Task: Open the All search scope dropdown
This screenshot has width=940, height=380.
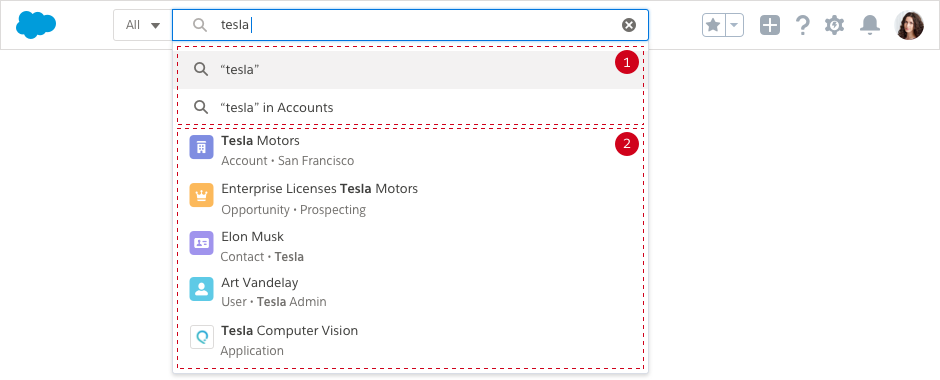Action: tap(143, 25)
